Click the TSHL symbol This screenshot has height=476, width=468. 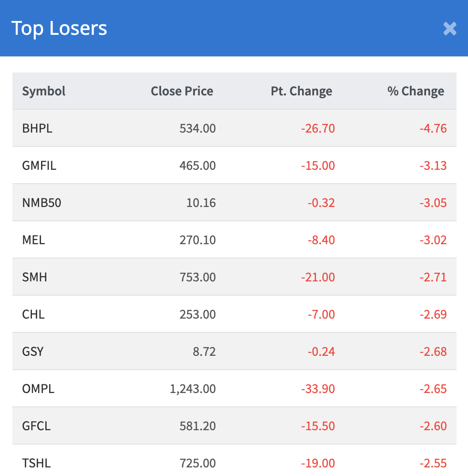coord(36,463)
